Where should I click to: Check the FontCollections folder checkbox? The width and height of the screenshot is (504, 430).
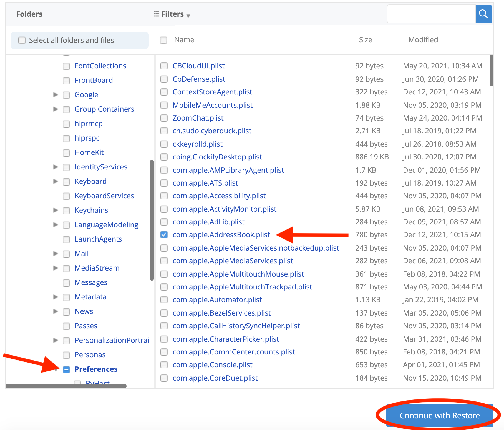click(x=66, y=66)
